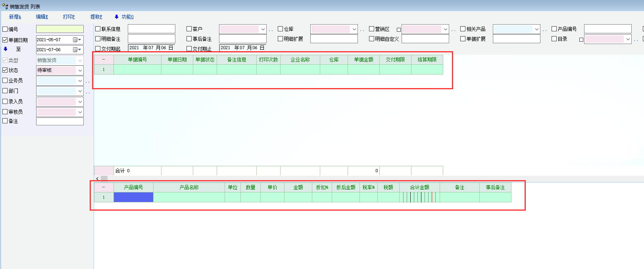Open the 新增A menu
Screen dimensions: 644x269
pyautogui.click(x=15, y=17)
